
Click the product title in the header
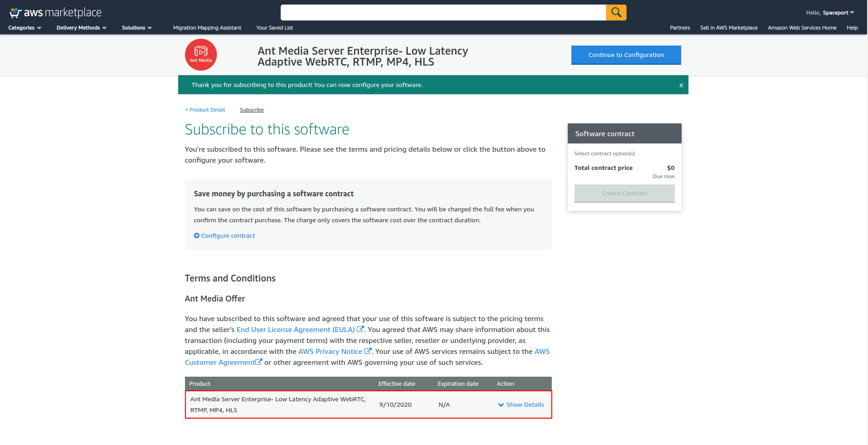pos(363,56)
